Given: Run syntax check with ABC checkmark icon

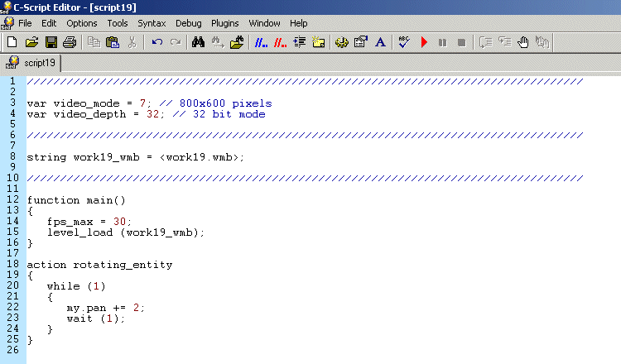Looking at the screenshot, I should [404, 41].
